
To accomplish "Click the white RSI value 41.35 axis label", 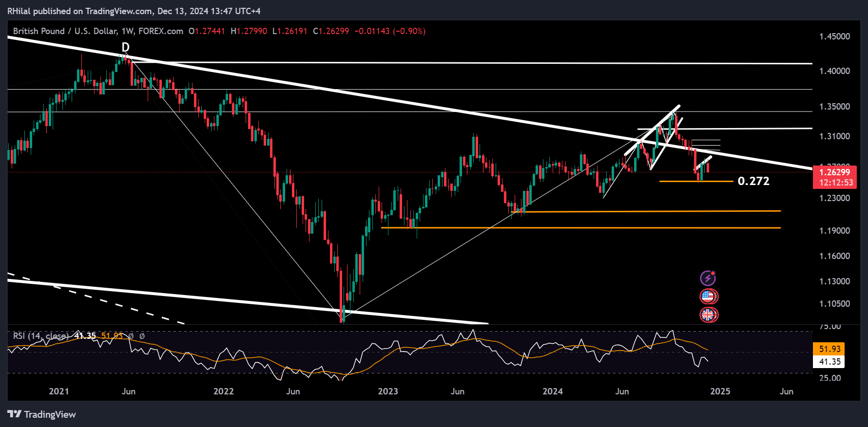I will (x=829, y=362).
